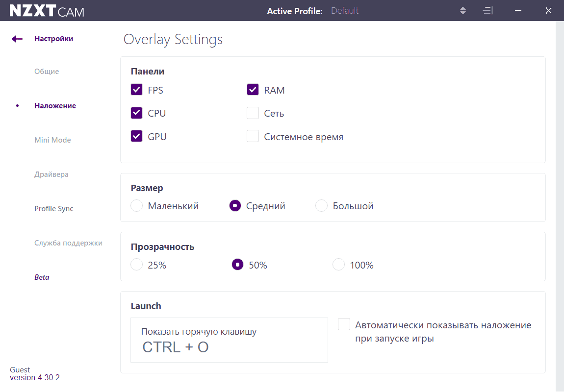The width and height of the screenshot is (564, 392).
Task: Uncheck the FPS panel checkbox
Action: click(x=137, y=90)
